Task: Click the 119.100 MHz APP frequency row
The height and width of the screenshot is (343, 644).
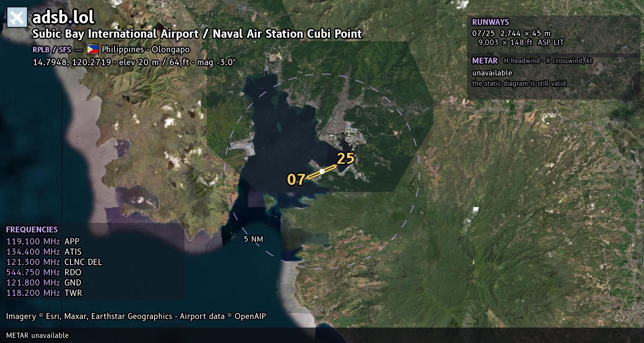Action: [x=43, y=241]
